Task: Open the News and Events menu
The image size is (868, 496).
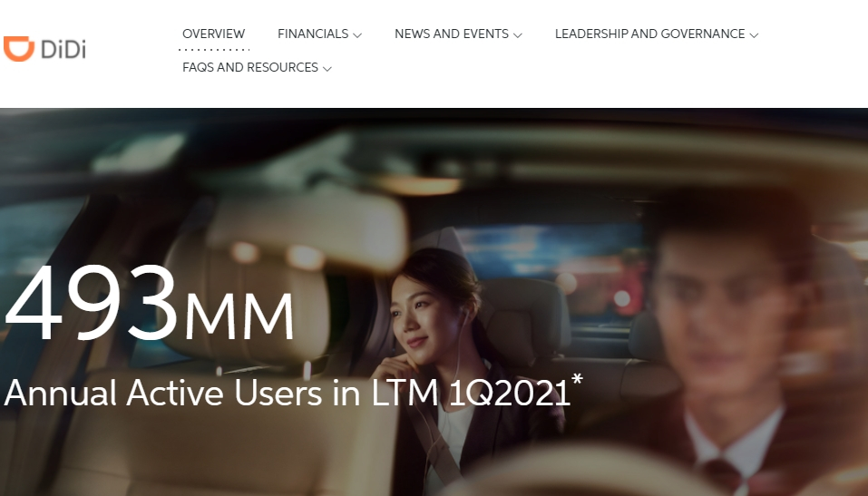Action: [x=451, y=34]
